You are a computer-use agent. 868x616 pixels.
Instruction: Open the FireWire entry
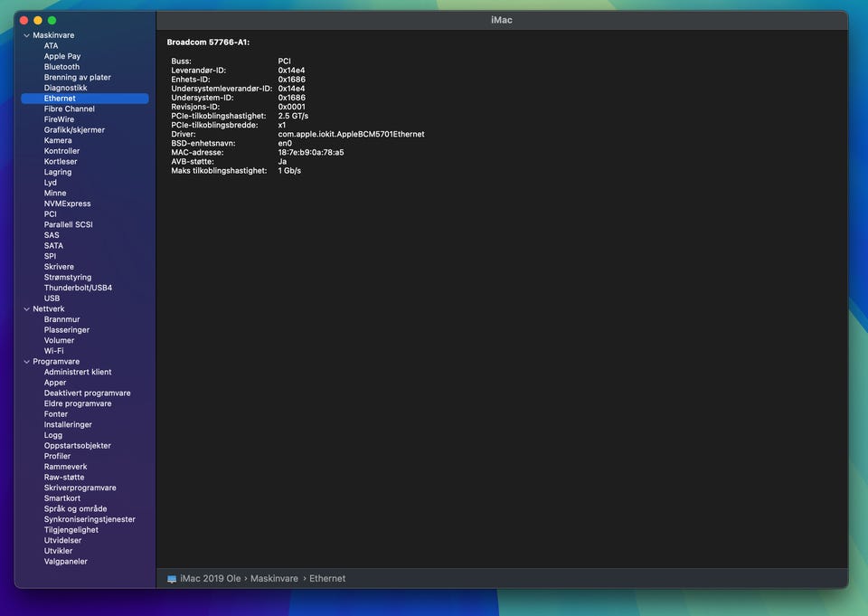point(59,119)
